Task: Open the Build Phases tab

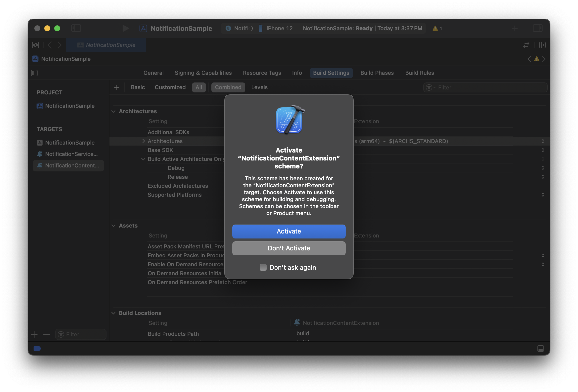Action: pos(377,73)
